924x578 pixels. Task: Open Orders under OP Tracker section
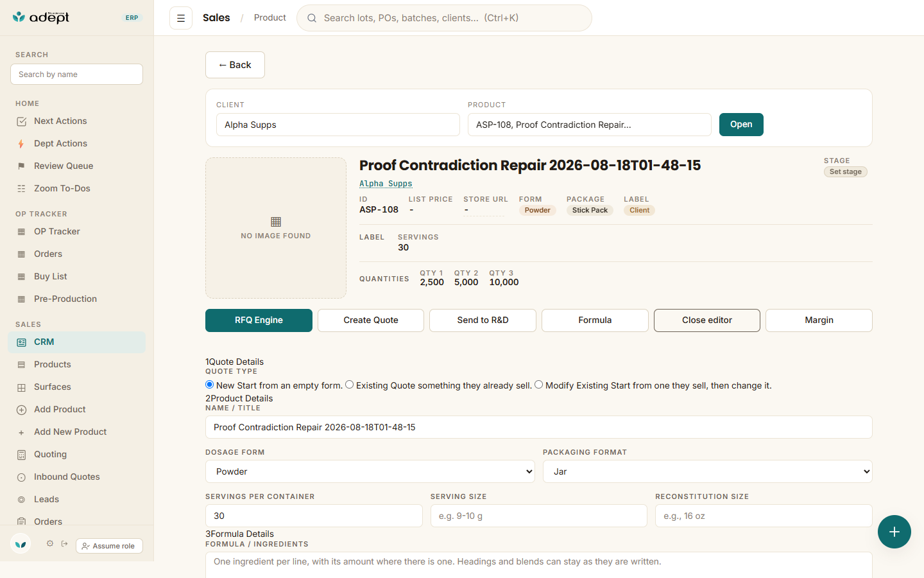tap(77, 254)
